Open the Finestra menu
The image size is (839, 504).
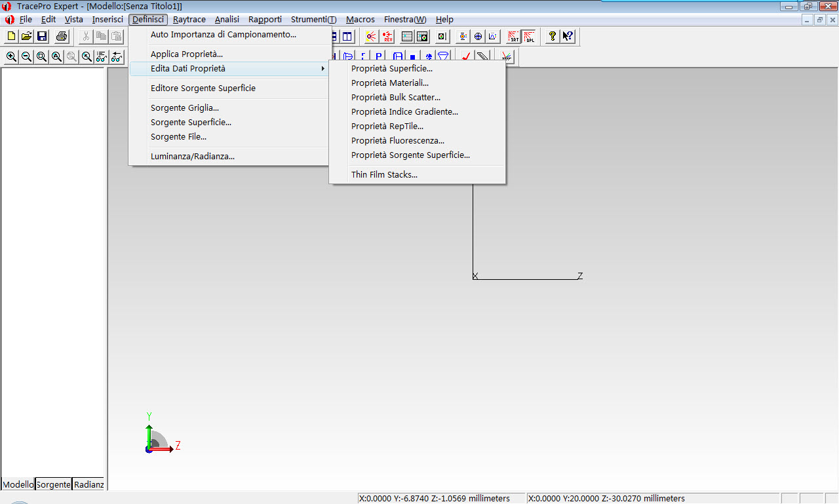pos(405,20)
